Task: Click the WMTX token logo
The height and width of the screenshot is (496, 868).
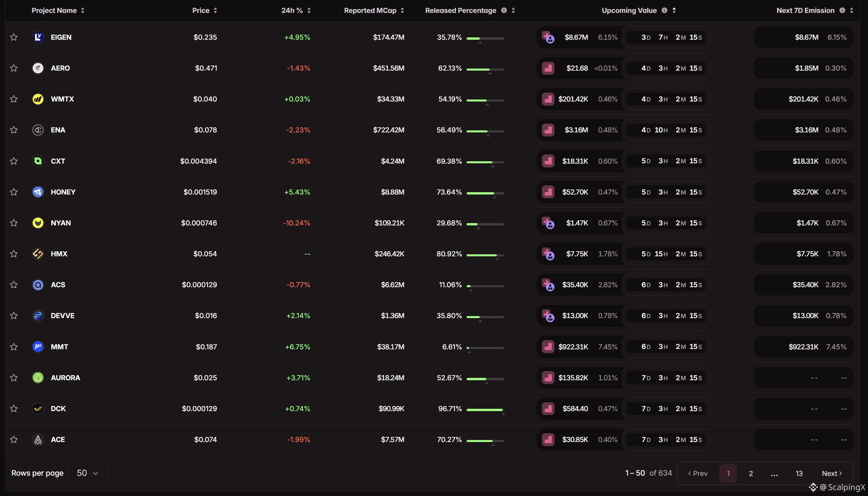Action: coord(38,99)
